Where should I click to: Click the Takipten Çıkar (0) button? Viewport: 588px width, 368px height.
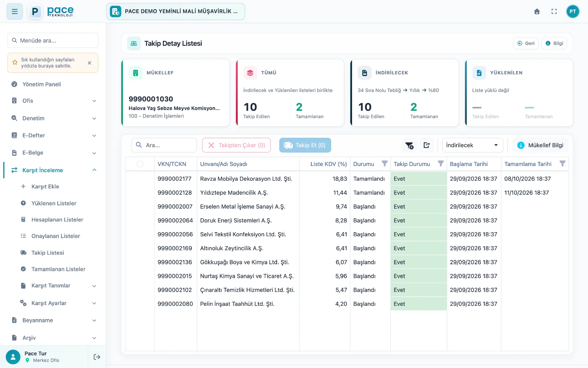236,145
